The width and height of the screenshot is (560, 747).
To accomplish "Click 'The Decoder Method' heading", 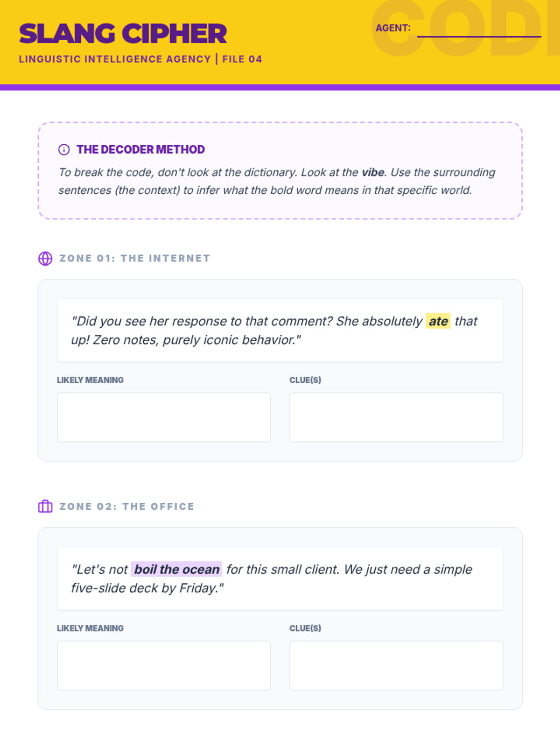I will tap(140, 149).
